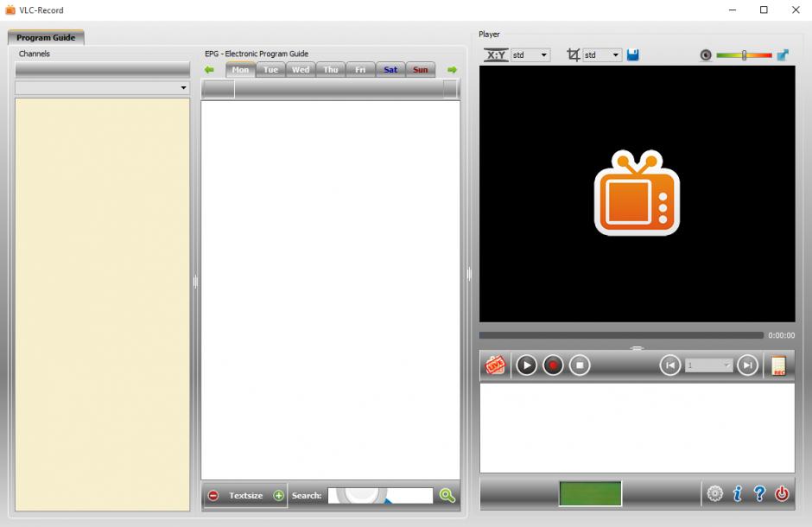Select the Thu day tab
The height and width of the screenshot is (527, 812).
click(x=330, y=70)
